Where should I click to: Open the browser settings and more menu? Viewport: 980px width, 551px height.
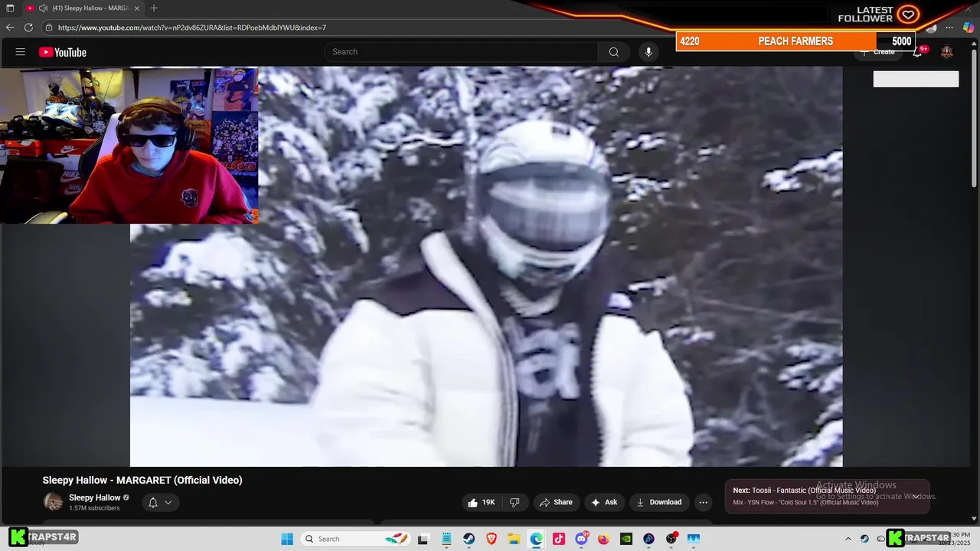click(950, 28)
